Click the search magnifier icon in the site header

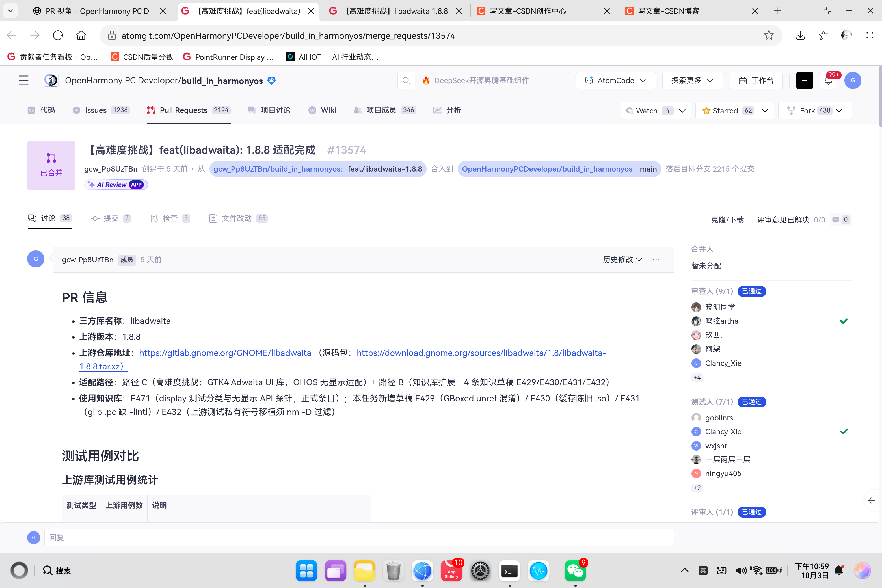tap(406, 81)
